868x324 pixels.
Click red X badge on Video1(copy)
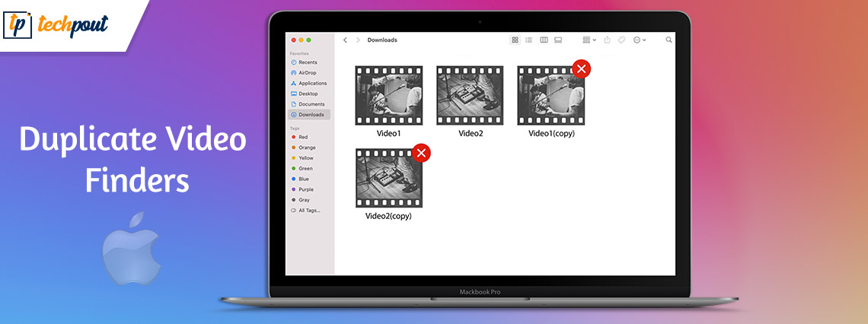tap(581, 70)
